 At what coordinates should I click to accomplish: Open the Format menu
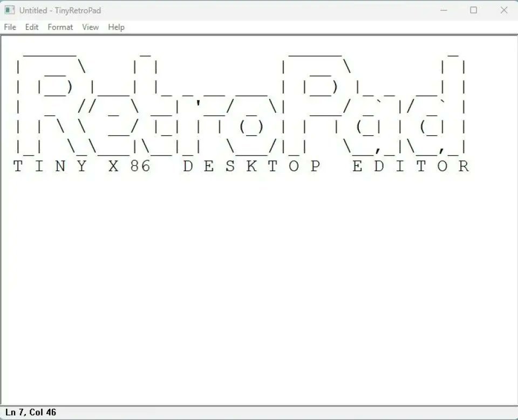[x=60, y=27]
